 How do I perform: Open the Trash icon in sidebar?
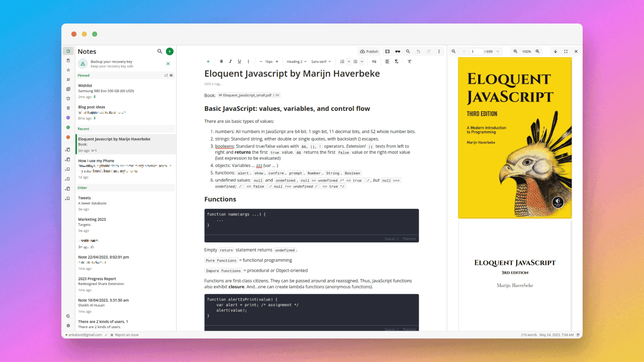(68, 108)
